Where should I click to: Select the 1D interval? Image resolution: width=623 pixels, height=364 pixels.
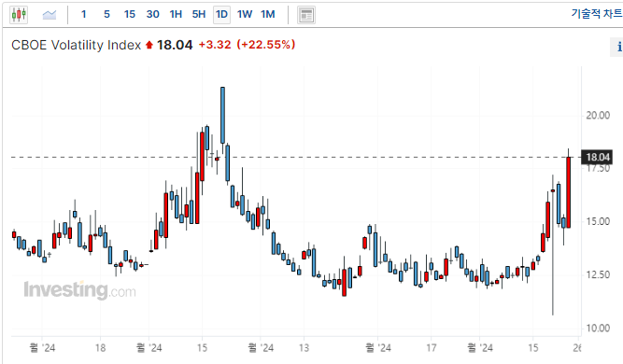point(221,15)
